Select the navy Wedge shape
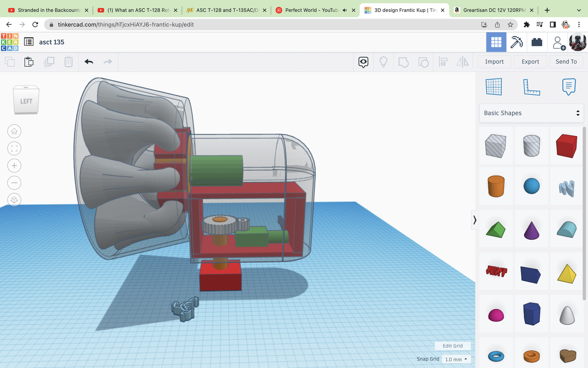Image resolution: width=588 pixels, height=368 pixels. [531, 274]
